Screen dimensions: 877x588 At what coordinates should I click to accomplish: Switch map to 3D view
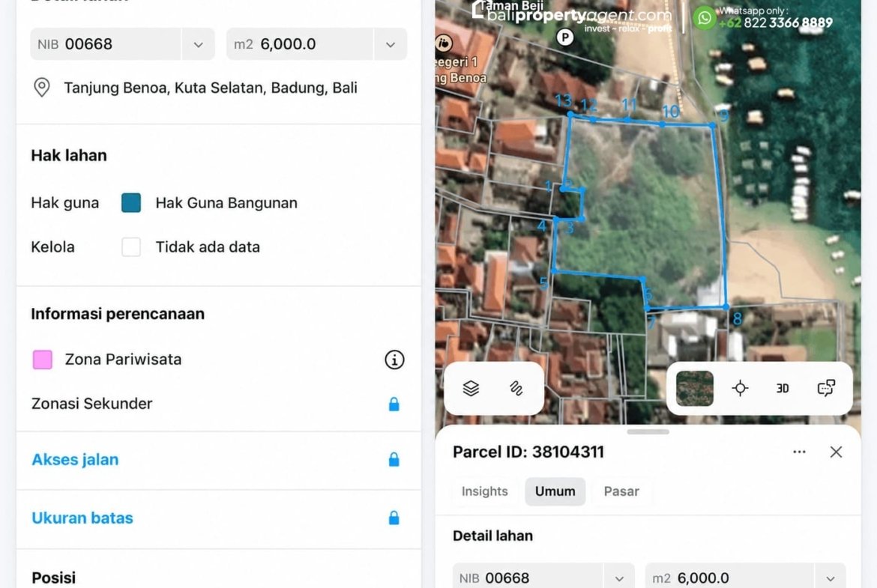pyautogui.click(x=783, y=388)
